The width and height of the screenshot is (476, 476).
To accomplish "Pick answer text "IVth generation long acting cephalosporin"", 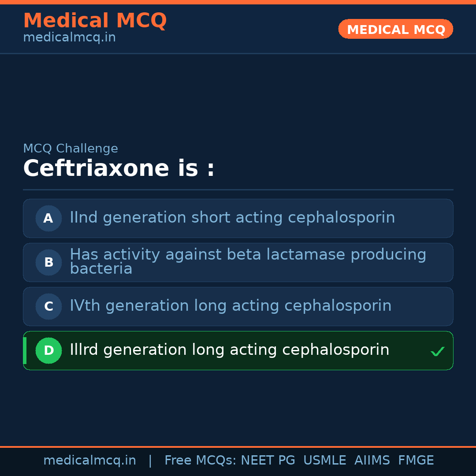I will pos(231,306).
